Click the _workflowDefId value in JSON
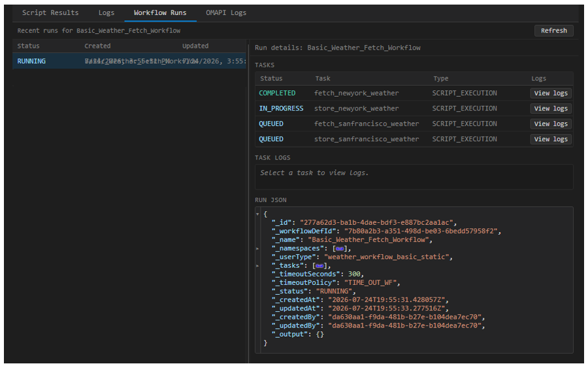The width and height of the screenshot is (588, 366). pos(421,231)
